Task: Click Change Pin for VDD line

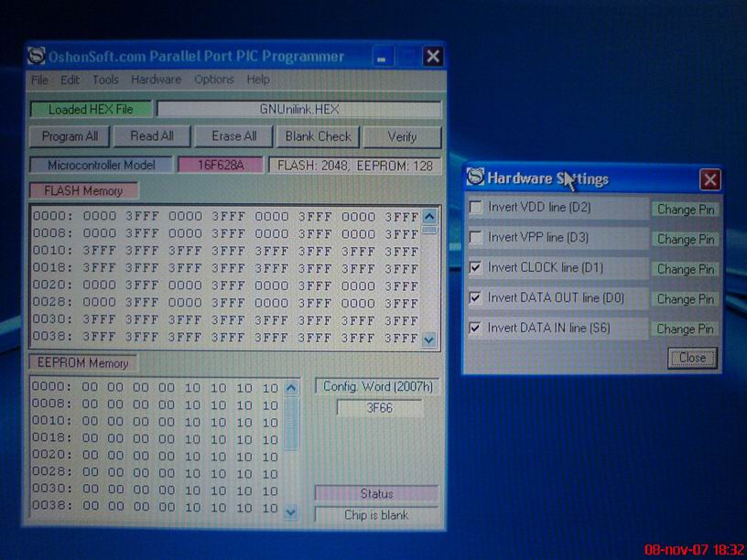Action: click(x=686, y=210)
